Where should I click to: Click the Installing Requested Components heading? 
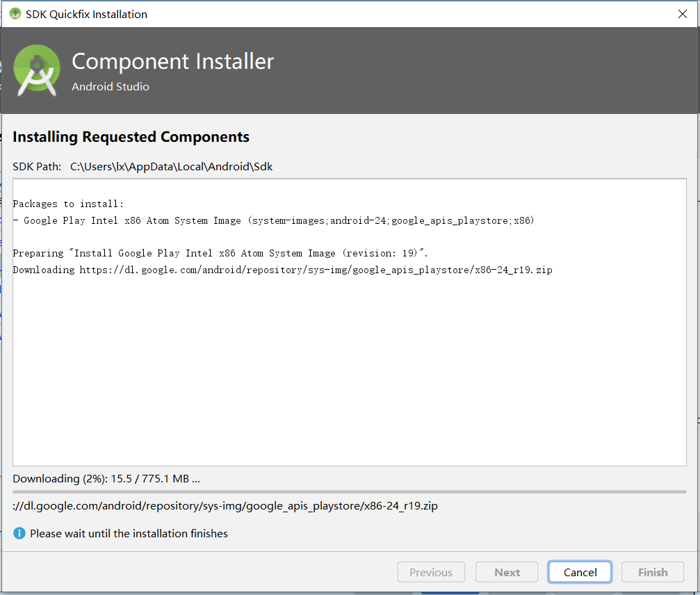tap(131, 137)
